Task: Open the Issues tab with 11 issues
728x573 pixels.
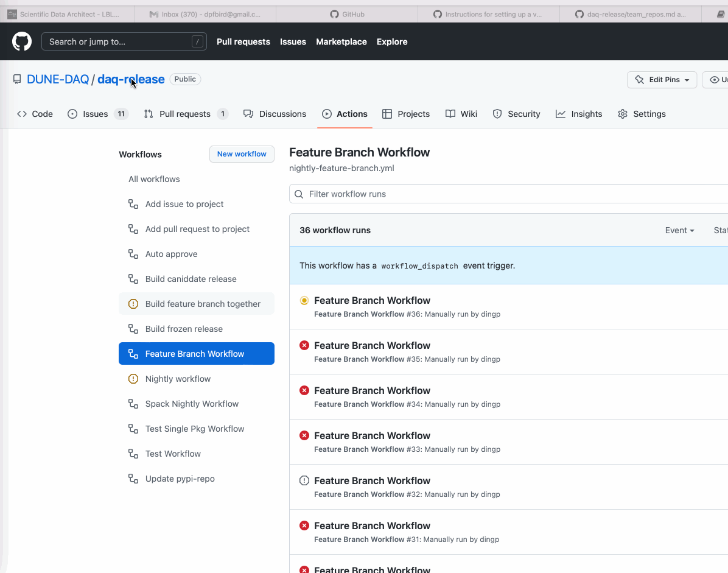Action: [x=97, y=114]
